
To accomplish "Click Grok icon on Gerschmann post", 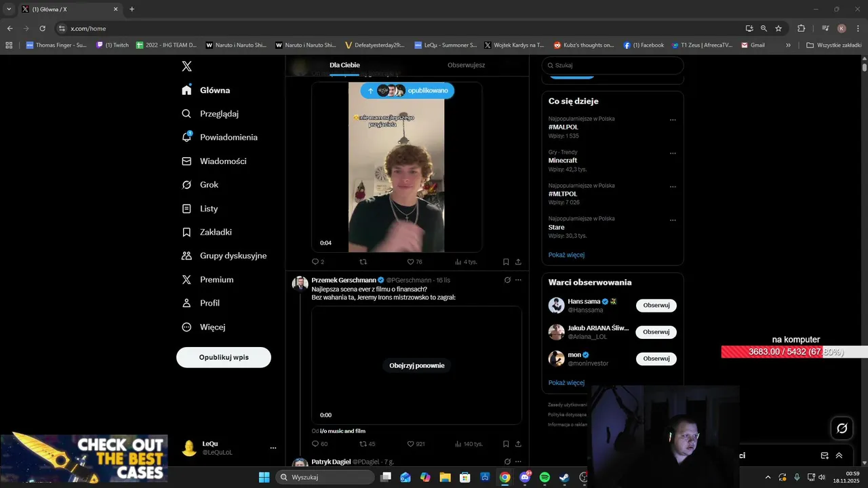I will [x=507, y=280].
